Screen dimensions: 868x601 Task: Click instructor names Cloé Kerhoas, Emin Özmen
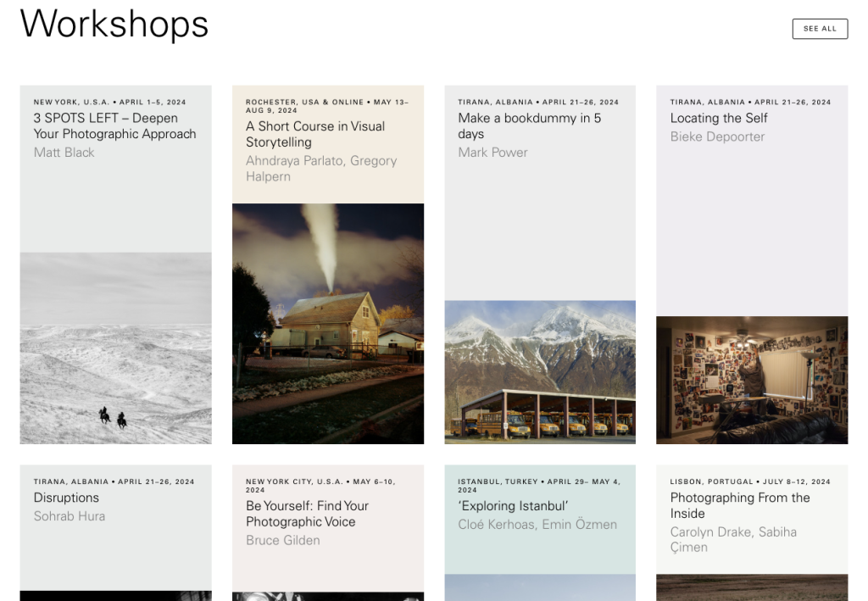pyautogui.click(x=537, y=525)
